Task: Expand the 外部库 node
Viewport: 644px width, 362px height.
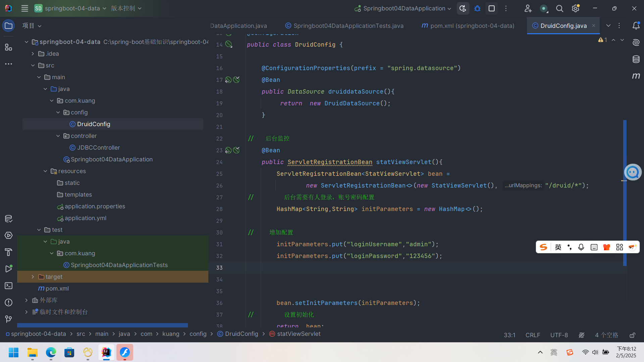Action: point(27,300)
